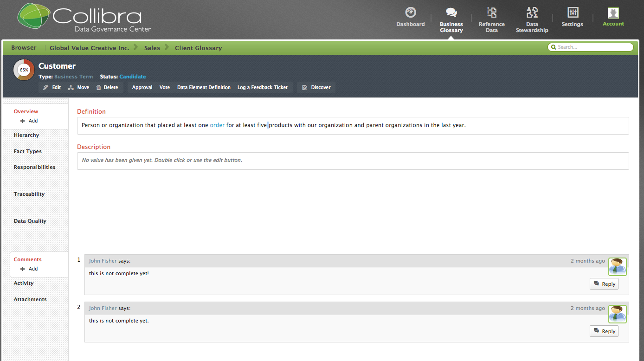The width and height of the screenshot is (644, 361).
Task: Click the Definition text box
Action: click(x=353, y=125)
